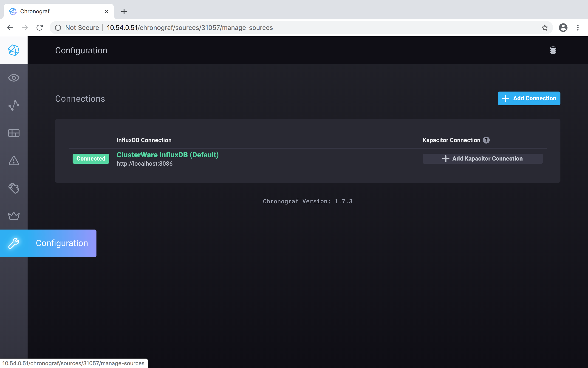Click the browser forward arrow

[x=25, y=28]
